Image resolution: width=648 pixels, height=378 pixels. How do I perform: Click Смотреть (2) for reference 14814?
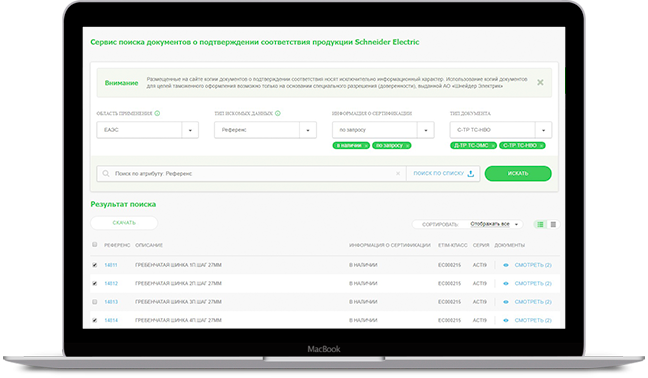point(533,320)
